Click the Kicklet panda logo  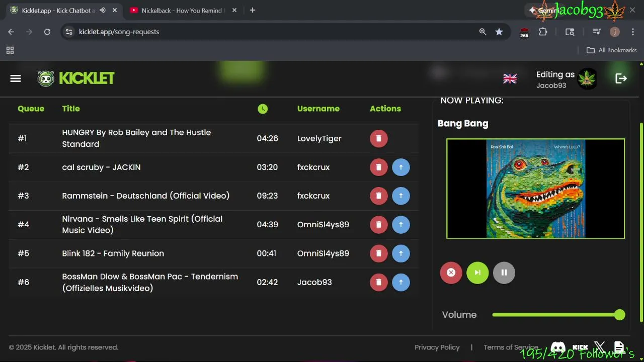point(46,78)
